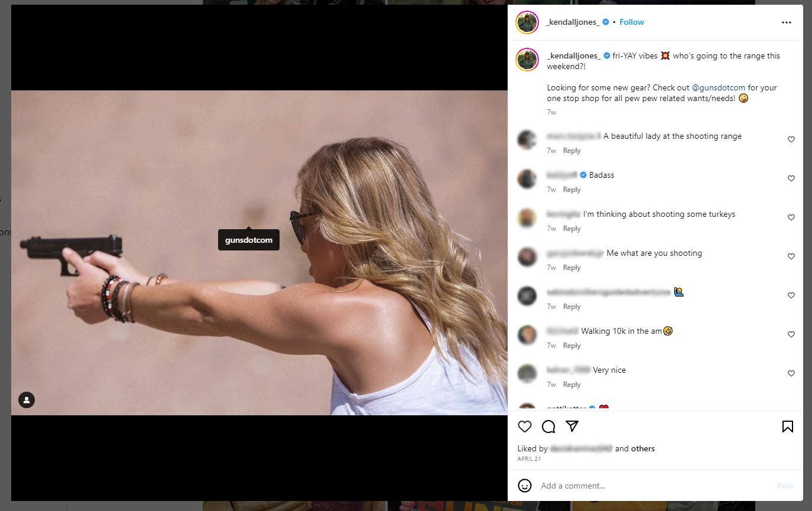This screenshot has height=511, width=812.
Task: Open the profile avatar in post header
Action: coord(527,22)
